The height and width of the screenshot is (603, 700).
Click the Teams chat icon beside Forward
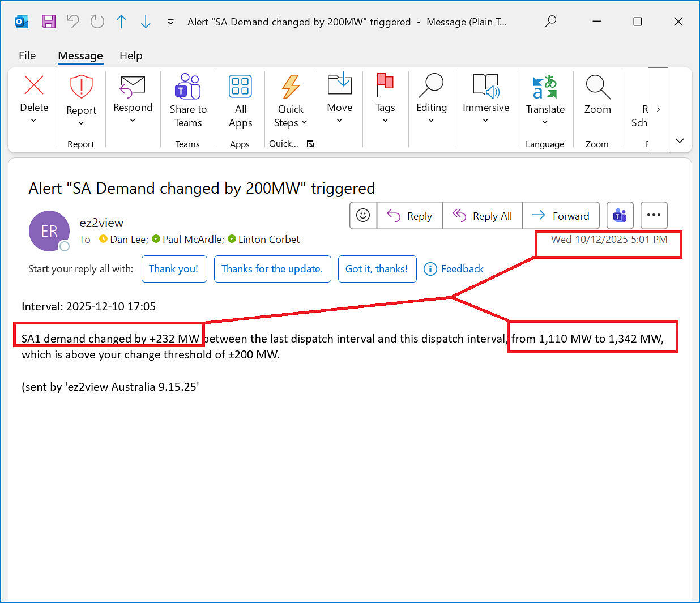pyautogui.click(x=620, y=216)
